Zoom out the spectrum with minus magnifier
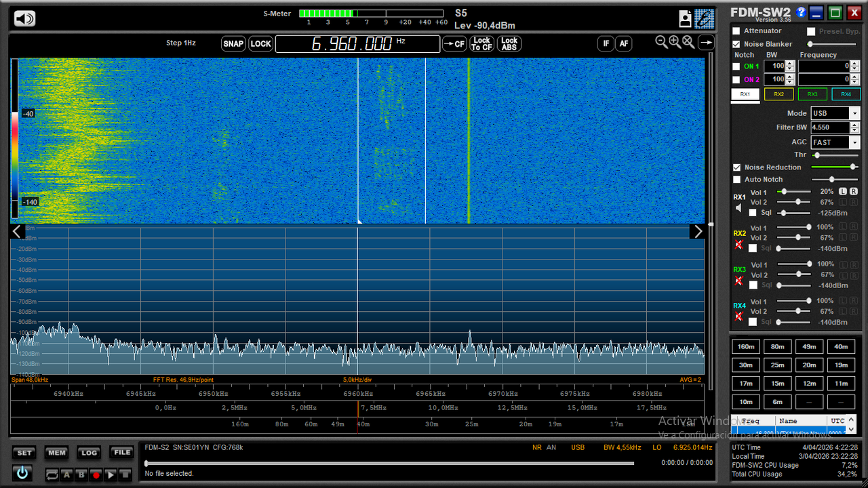The height and width of the screenshot is (488, 868). coord(662,42)
